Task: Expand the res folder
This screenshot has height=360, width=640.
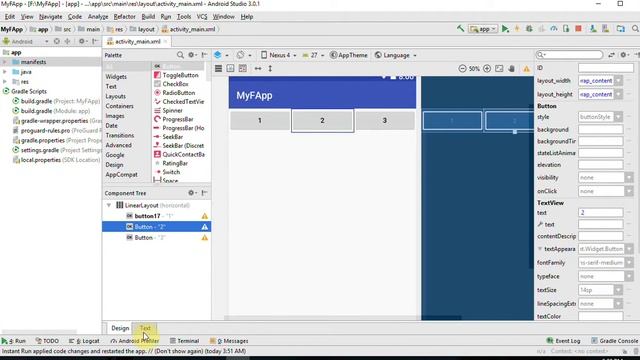Action: [5, 82]
